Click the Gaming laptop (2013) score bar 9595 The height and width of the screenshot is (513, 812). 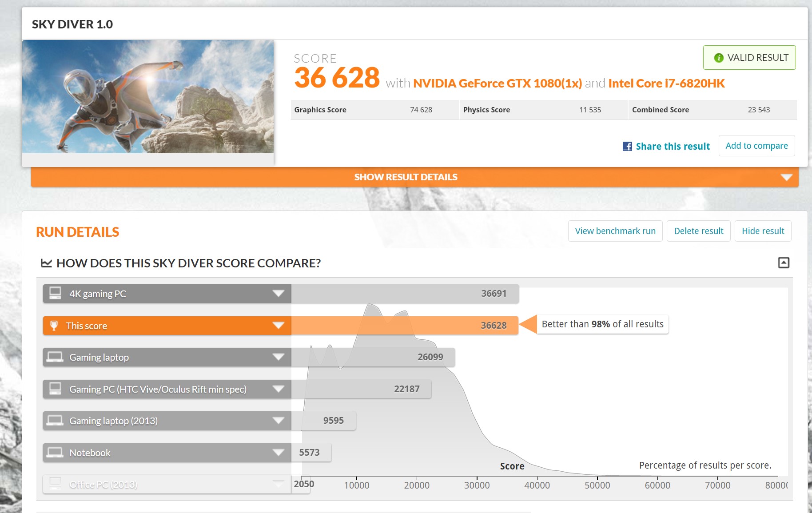coord(323,421)
